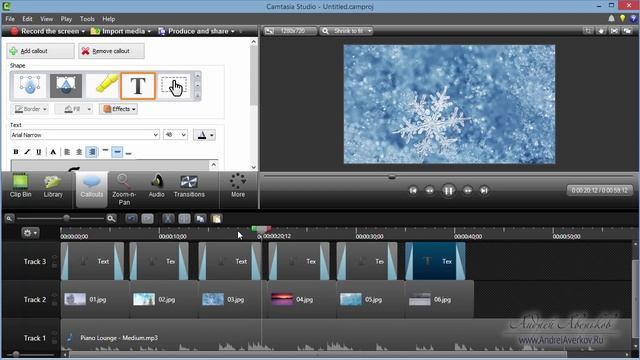Open the Border dropdown
The height and width of the screenshot is (360, 640).
point(31,109)
